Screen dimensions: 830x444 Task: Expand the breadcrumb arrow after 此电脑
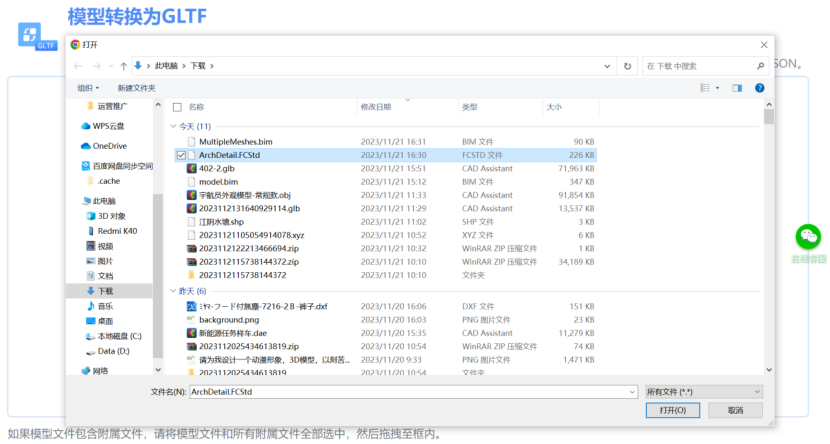184,66
